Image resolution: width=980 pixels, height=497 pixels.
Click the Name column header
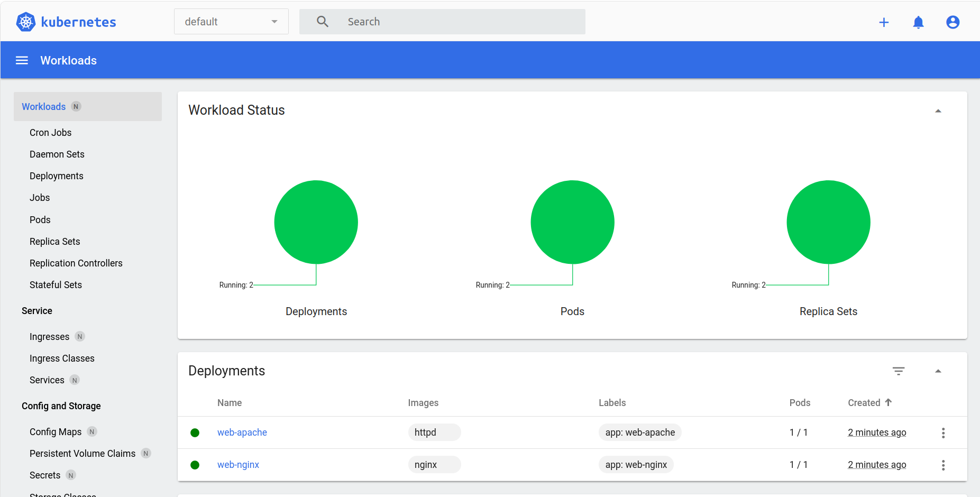pos(230,403)
